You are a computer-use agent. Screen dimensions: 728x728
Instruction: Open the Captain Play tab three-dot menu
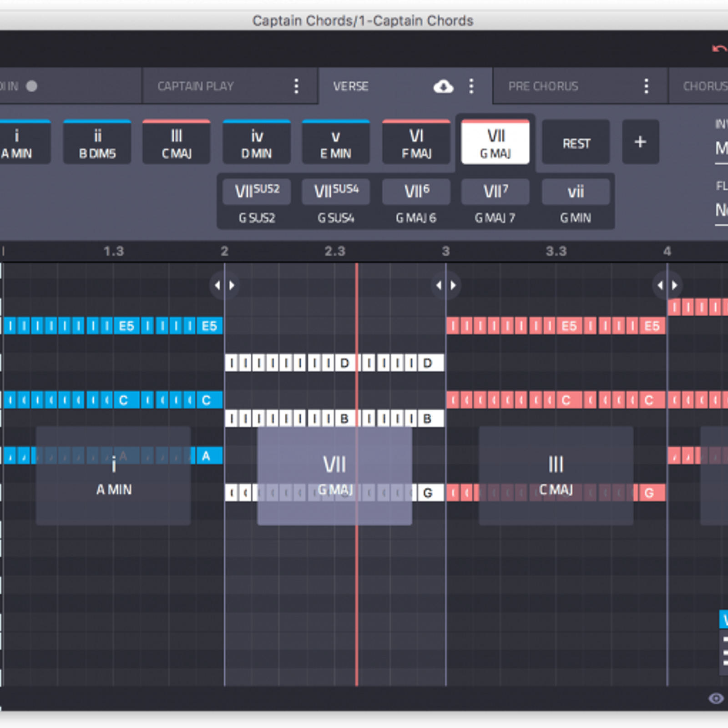coord(296,86)
